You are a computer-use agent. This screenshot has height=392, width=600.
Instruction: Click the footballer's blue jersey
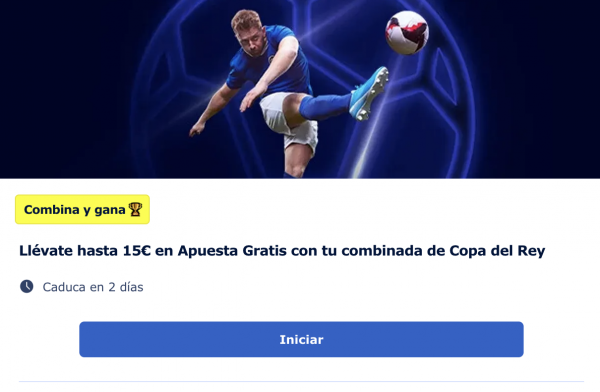[x=268, y=63]
